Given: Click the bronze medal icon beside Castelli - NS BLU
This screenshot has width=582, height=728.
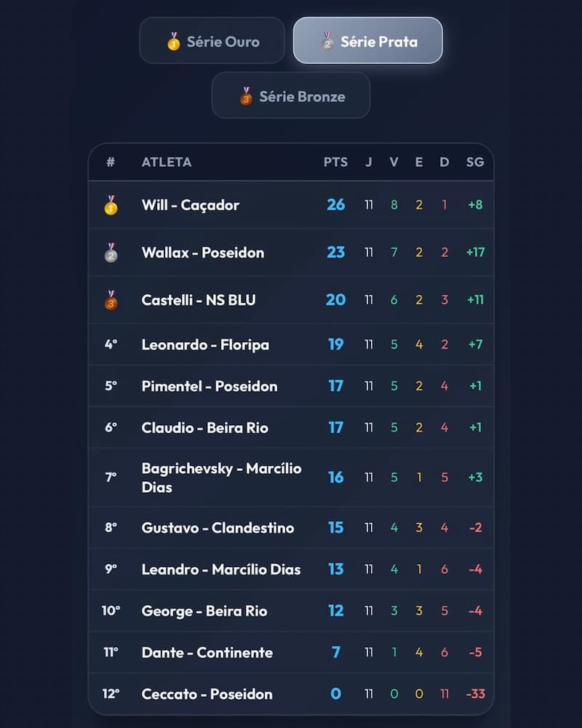Looking at the screenshot, I should (x=111, y=300).
